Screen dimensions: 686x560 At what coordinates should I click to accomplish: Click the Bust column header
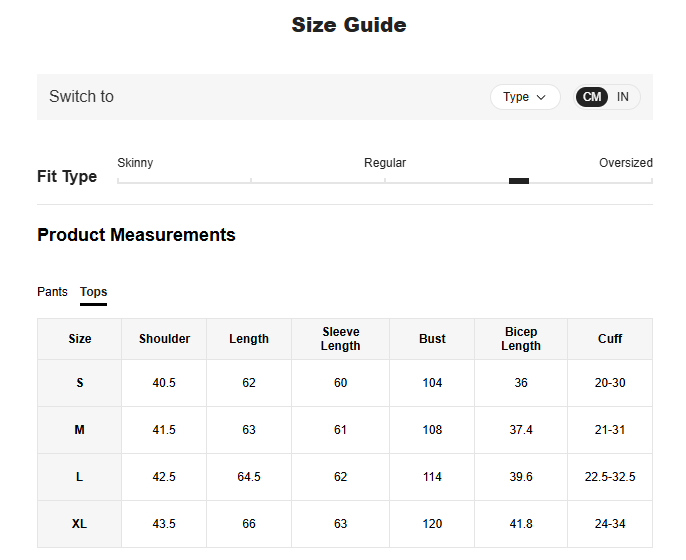432,339
